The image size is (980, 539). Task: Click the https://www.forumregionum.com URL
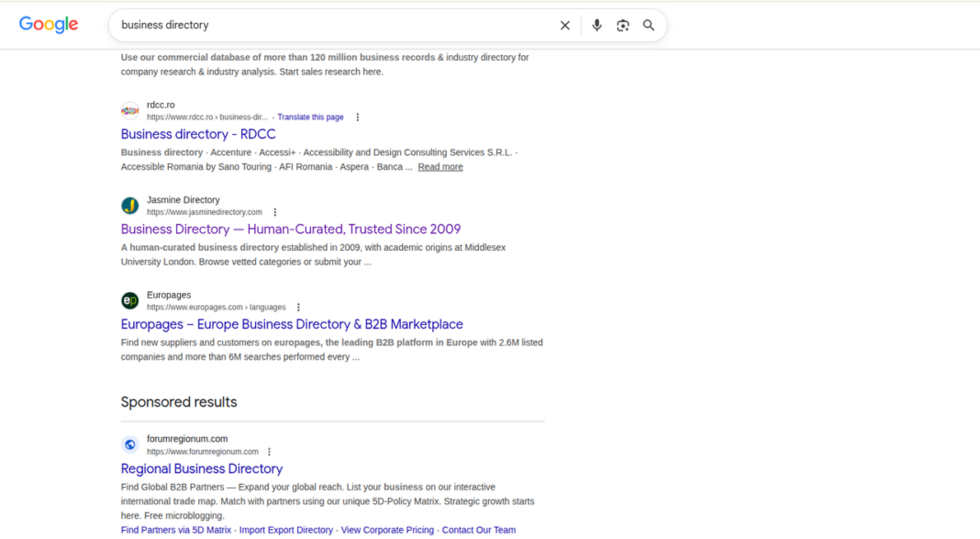[x=203, y=452]
